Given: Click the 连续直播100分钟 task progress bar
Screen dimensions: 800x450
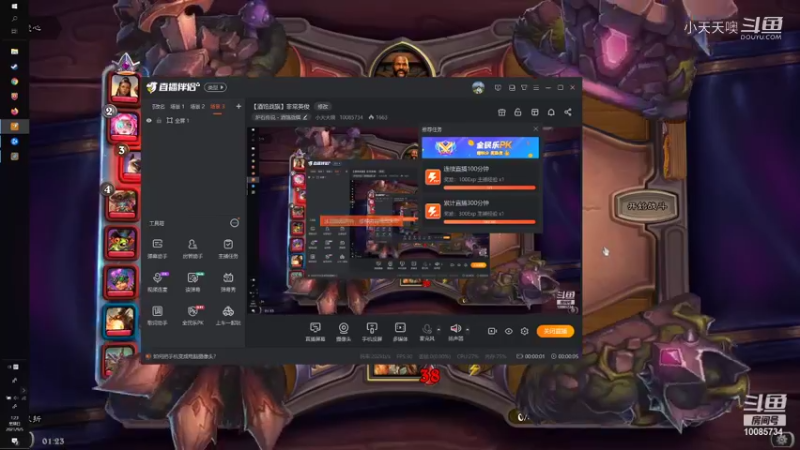Looking at the screenshot, I should coord(489,188).
